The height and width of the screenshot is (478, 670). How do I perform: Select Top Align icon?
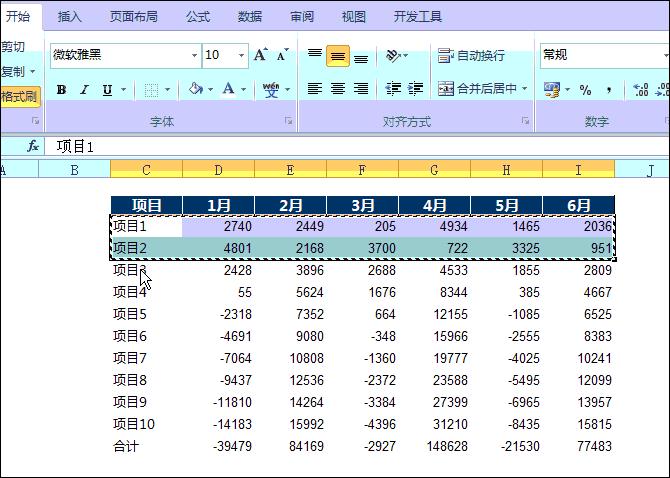(x=315, y=56)
